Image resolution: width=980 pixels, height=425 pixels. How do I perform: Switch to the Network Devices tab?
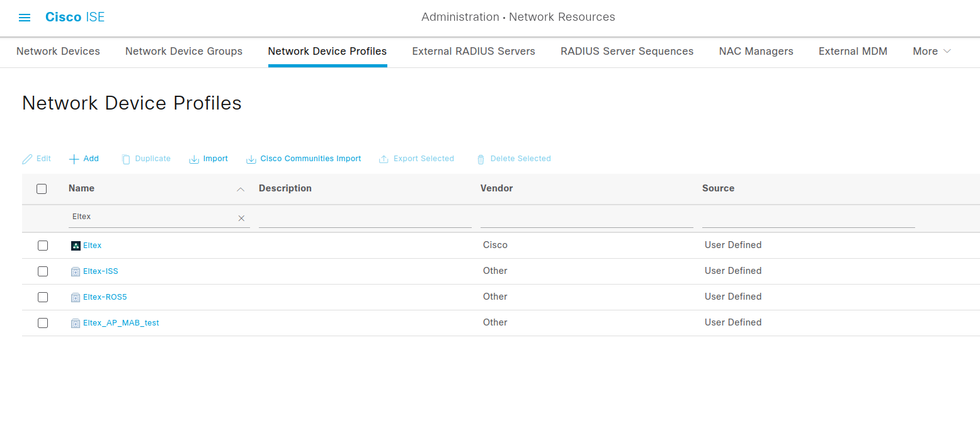point(58,52)
